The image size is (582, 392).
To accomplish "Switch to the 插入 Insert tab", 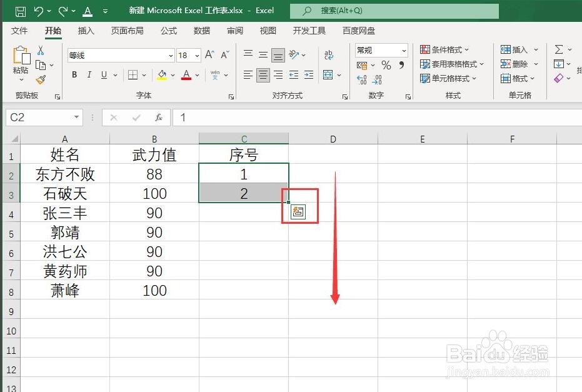I will 86,31.
